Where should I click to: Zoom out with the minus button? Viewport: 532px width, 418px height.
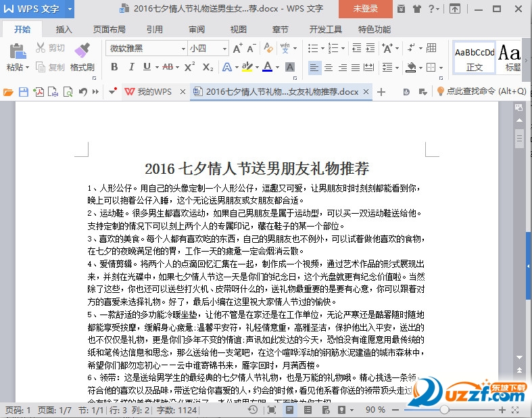[x=395, y=410]
